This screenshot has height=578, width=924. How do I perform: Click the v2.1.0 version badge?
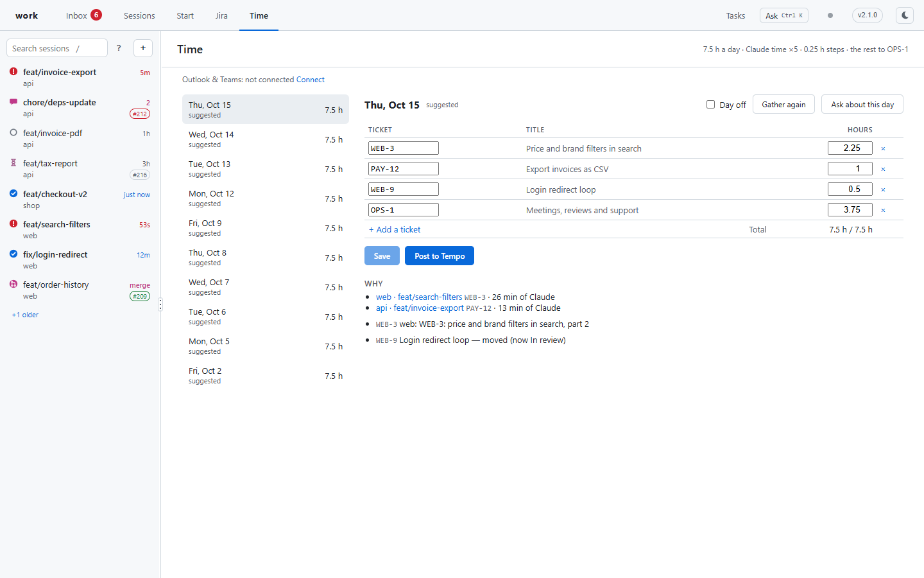(868, 15)
